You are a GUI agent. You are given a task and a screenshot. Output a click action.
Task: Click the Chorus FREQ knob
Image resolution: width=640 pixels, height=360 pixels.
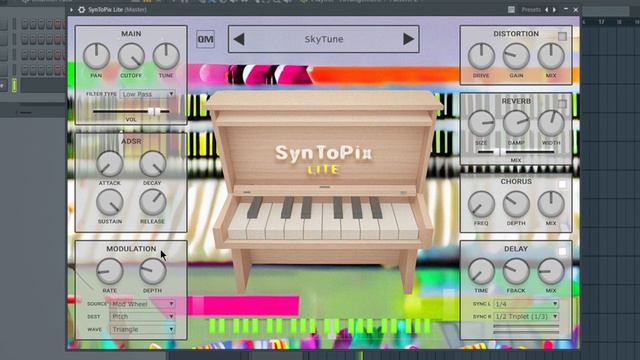[x=481, y=204]
